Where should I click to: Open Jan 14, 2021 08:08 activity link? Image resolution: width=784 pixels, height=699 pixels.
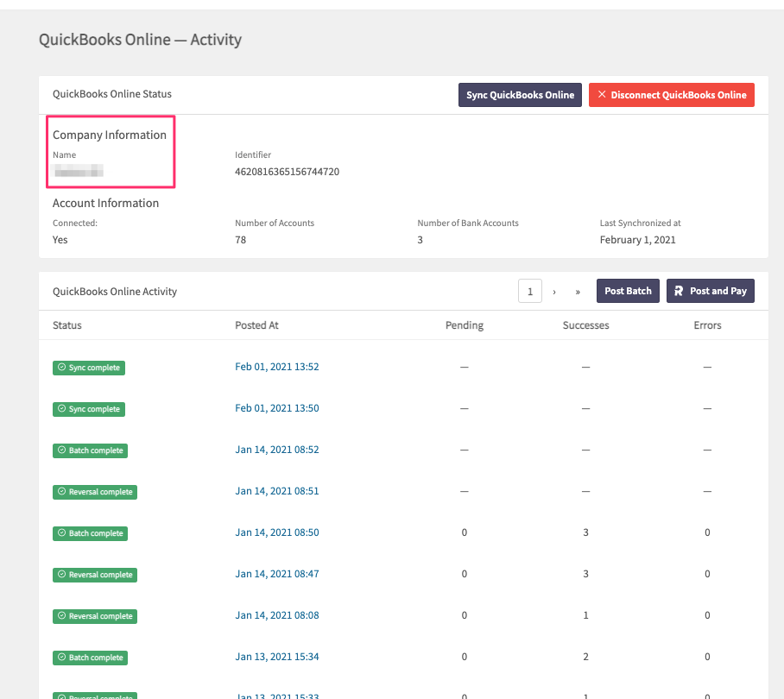pos(277,615)
